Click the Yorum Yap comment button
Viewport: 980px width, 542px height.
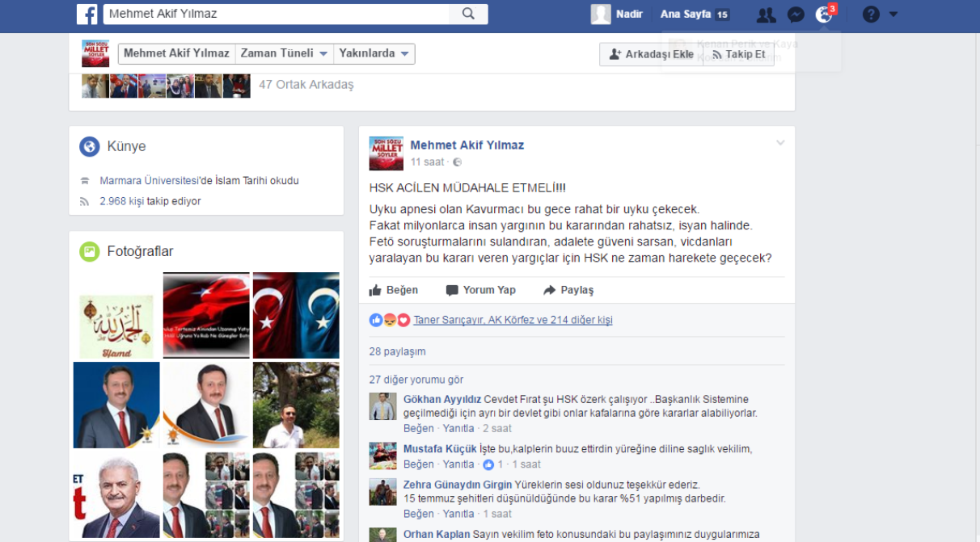481,290
